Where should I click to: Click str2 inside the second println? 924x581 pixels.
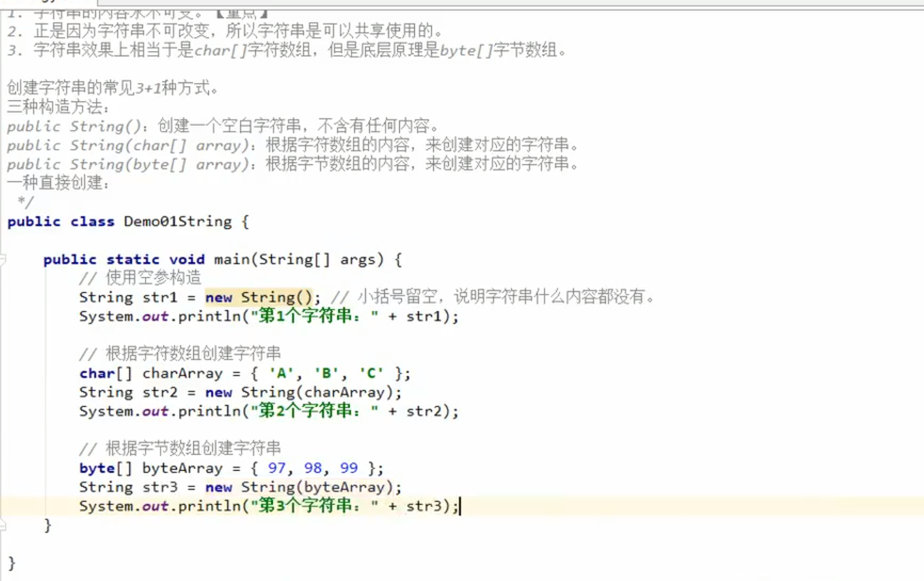424,411
